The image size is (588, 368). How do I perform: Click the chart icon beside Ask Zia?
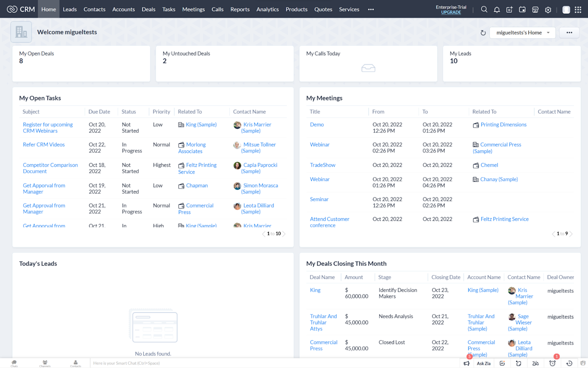[502, 363]
